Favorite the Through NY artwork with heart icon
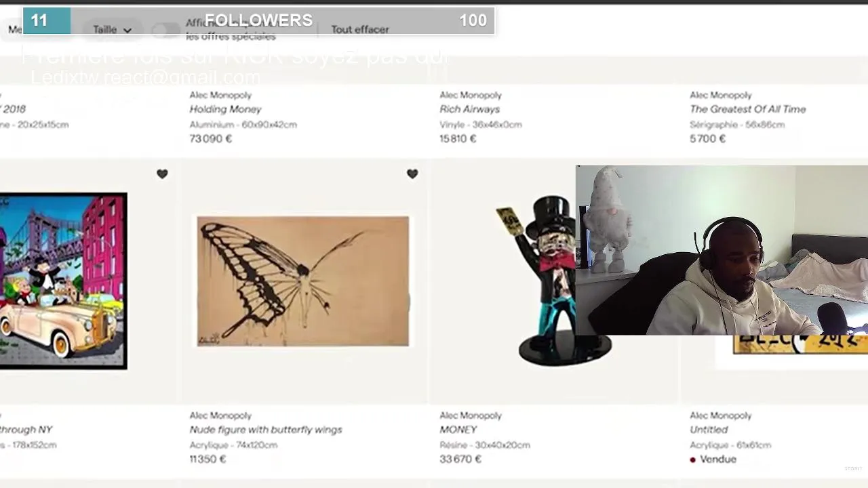The width and height of the screenshot is (868, 488). click(x=162, y=174)
